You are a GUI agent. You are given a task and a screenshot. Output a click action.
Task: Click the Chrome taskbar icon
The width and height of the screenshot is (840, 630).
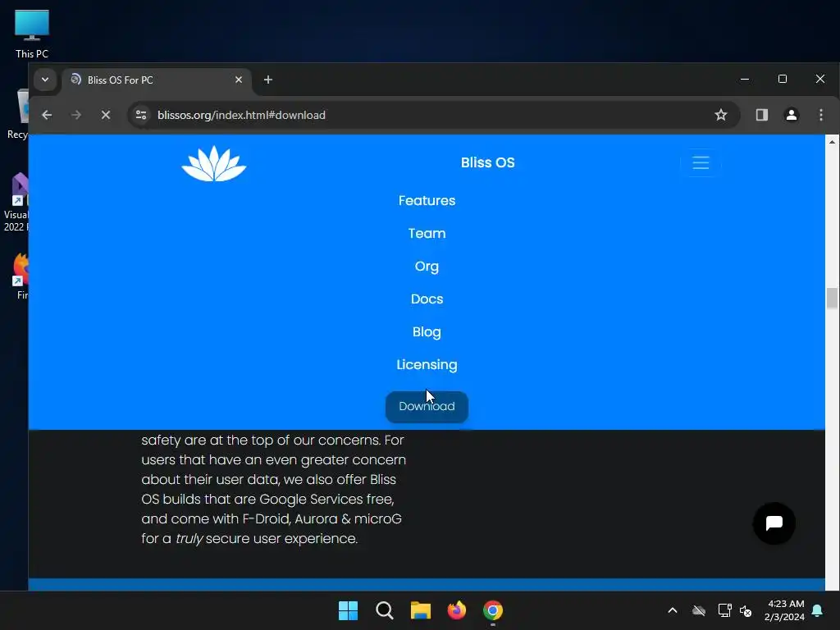coord(493,610)
